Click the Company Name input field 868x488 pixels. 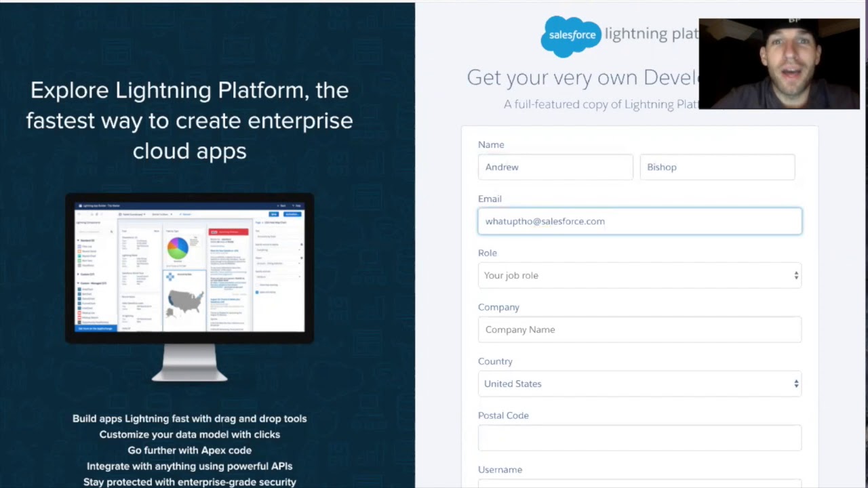(x=639, y=329)
